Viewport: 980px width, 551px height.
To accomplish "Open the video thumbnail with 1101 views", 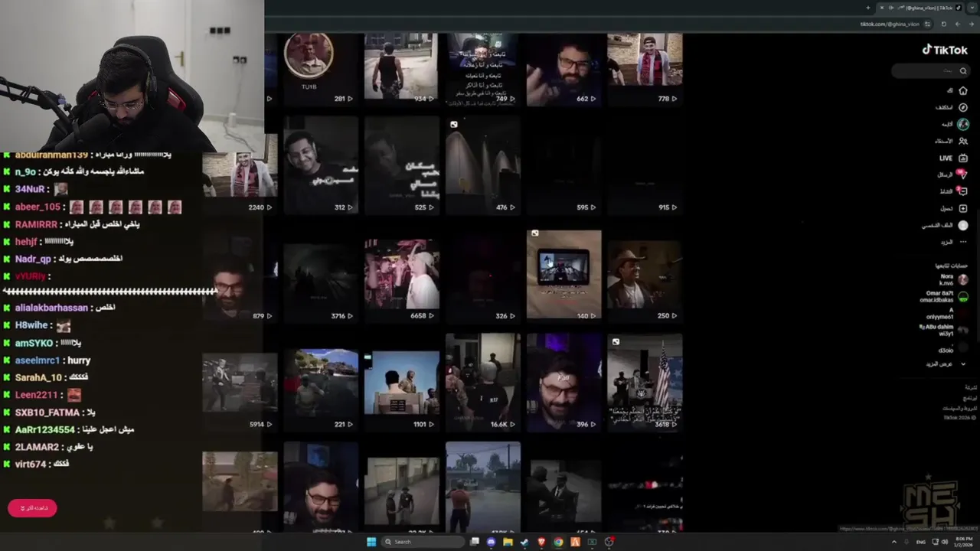I will 402,383.
